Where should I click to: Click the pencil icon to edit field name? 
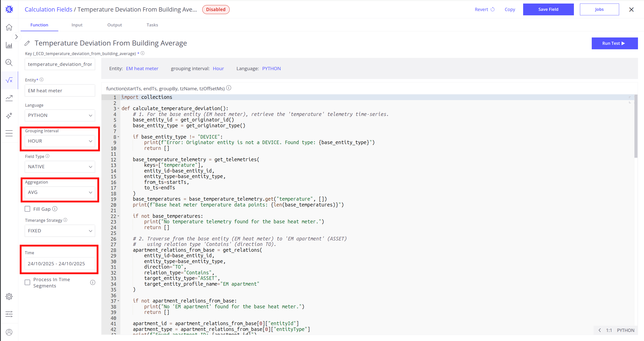point(27,43)
